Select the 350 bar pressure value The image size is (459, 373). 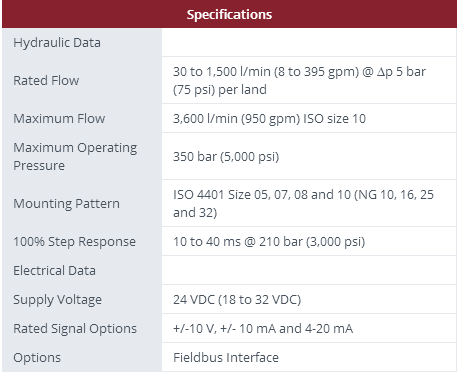pyautogui.click(x=226, y=156)
